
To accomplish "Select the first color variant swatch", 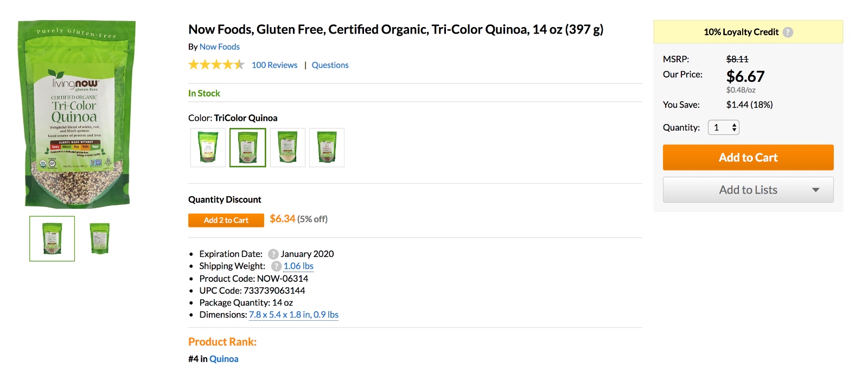I will (x=208, y=147).
